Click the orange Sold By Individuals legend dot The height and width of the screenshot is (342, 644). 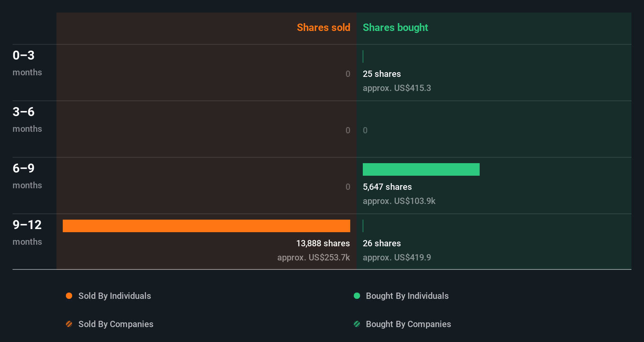(x=69, y=296)
